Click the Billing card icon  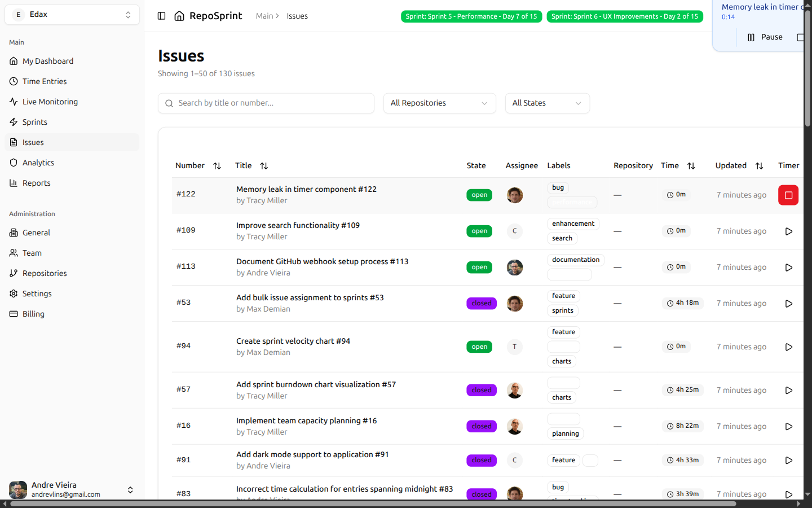point(12,314)
